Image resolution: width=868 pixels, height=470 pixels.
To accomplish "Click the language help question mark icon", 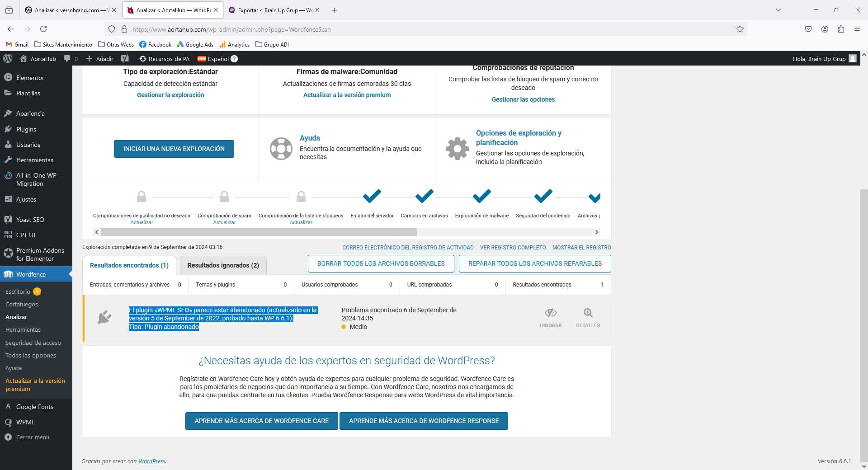I will point(234,59).
